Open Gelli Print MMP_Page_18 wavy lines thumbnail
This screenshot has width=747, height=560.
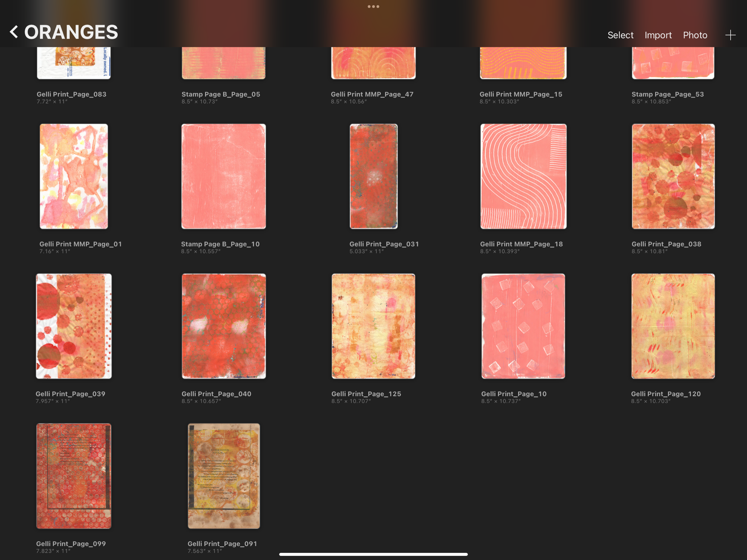click(523, 176)
